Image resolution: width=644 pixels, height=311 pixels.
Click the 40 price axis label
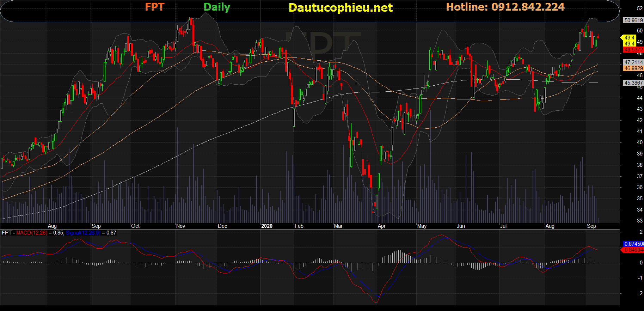coord(640,142)
